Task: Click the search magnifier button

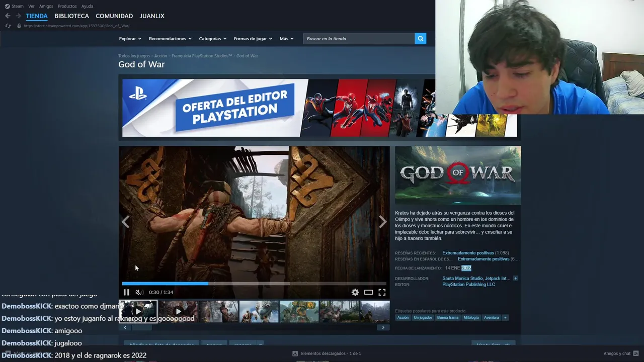Action: point(420,39)
